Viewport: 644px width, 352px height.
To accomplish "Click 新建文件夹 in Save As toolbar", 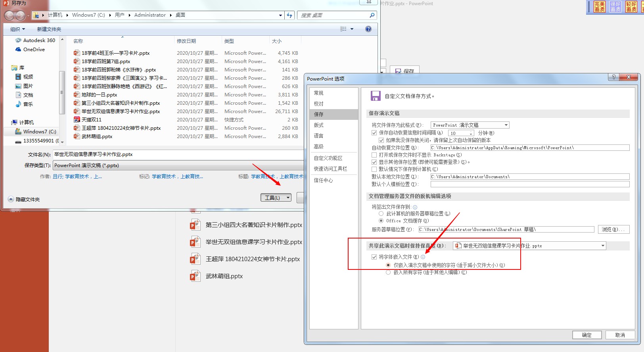I will [49, 29].
